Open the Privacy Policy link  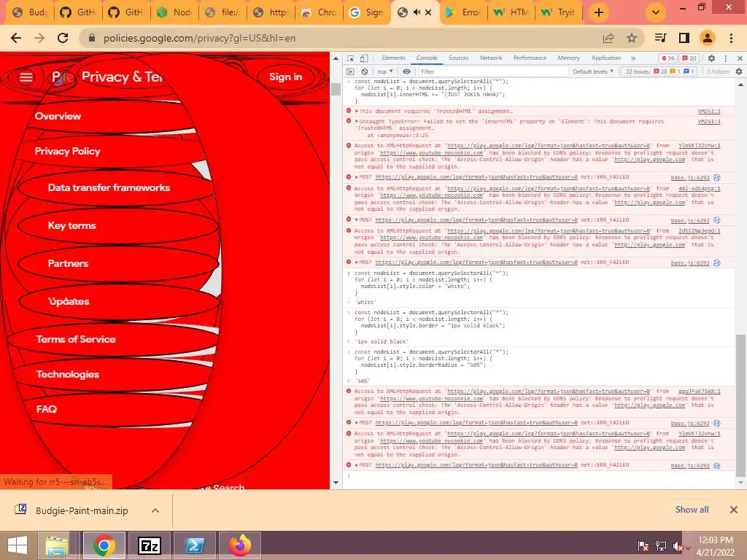67,151
